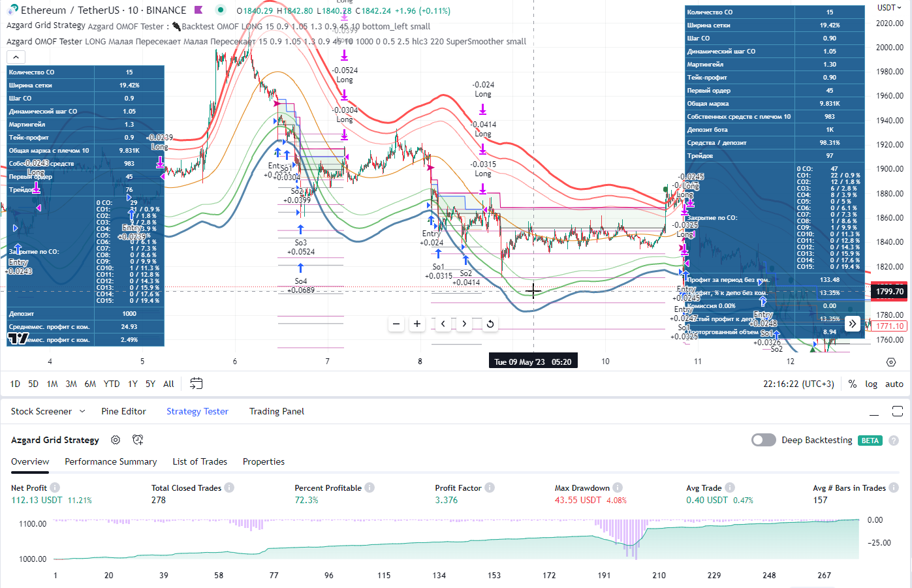Click the Max Drawdown value 43.55 USDT
912x588 pixels.
coord(578,500)
